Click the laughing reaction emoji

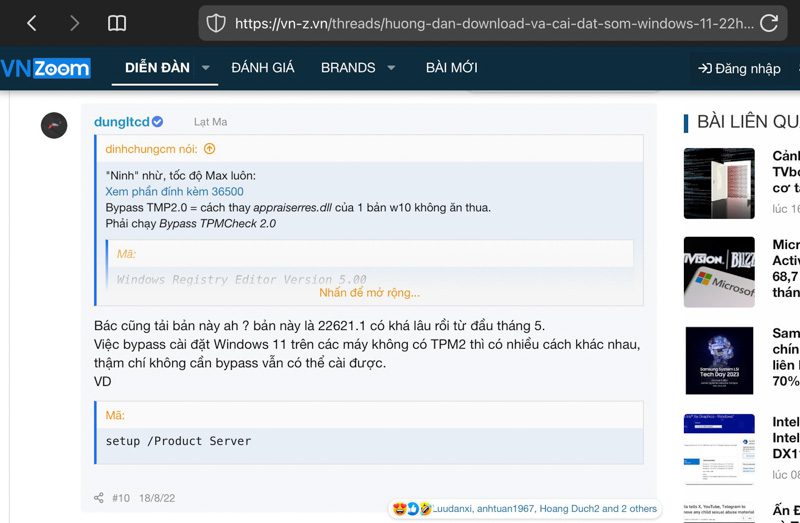pos(425,509)
